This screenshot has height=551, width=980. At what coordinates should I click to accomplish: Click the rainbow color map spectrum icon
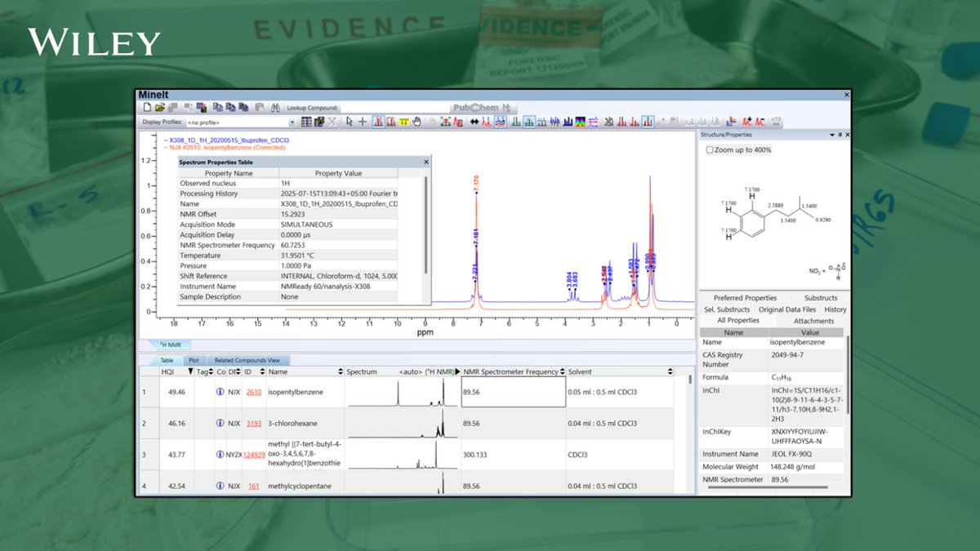point(580,122)
